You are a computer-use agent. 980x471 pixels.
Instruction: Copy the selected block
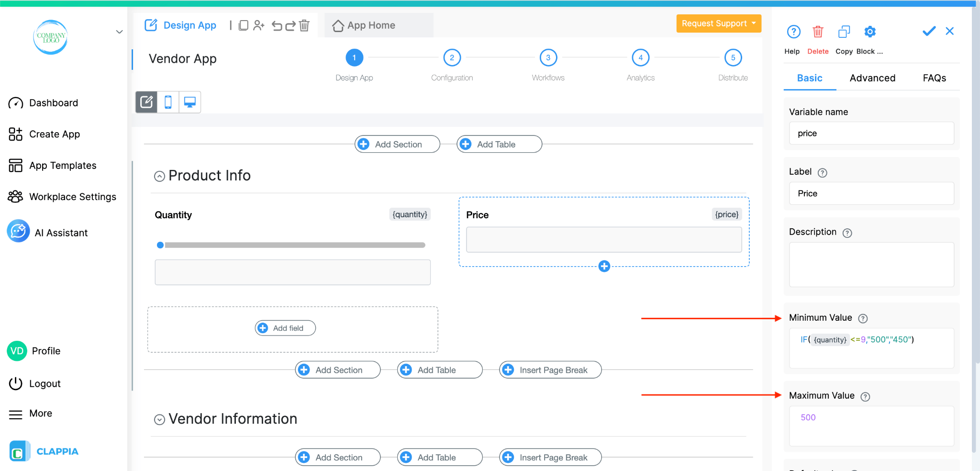point(844,32)
